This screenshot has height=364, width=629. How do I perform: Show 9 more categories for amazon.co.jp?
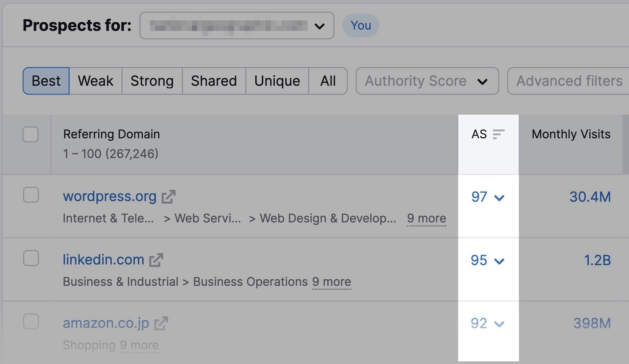(x=139, y=345)
